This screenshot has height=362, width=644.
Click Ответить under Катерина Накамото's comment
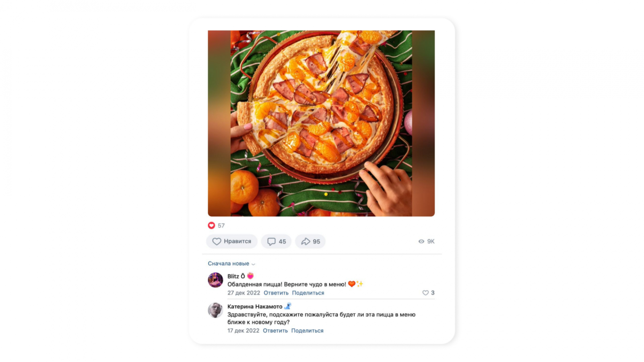[275, 331]
